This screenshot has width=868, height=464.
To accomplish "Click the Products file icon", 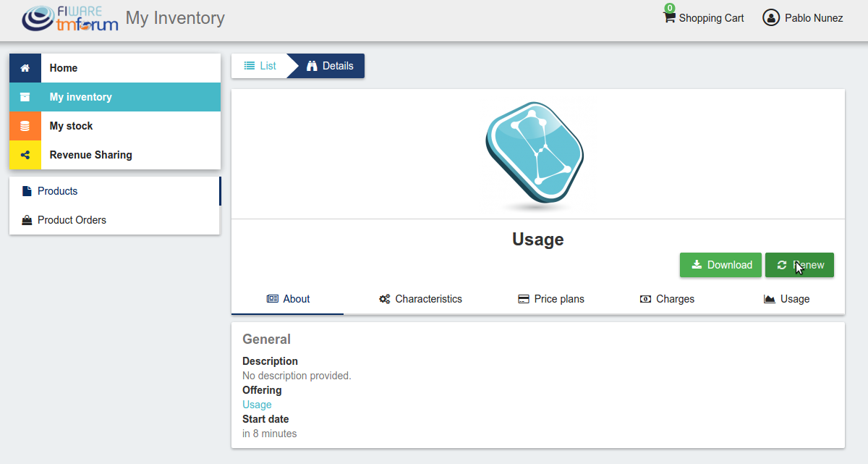I will click(x=27, y=191).
